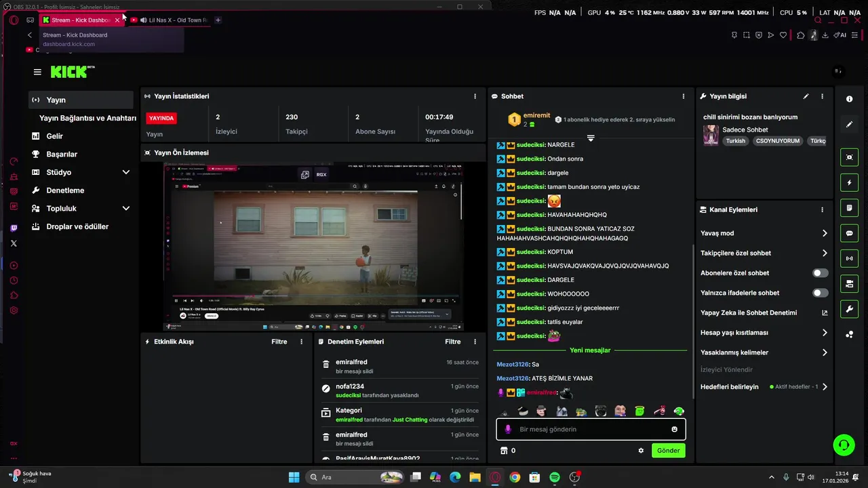Open the Kick hamburger menu
This screenshot has height=488, width=868.
(x=37, y=72)
